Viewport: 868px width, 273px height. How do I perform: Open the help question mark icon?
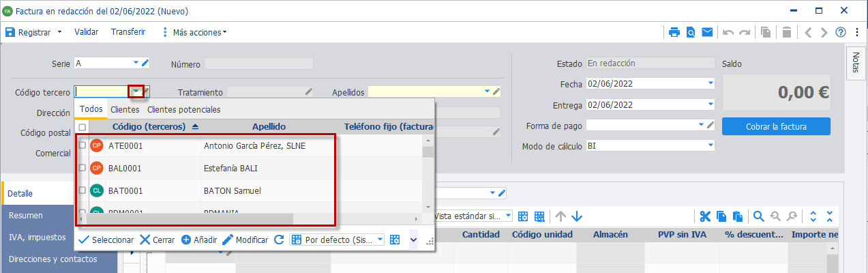841,32
